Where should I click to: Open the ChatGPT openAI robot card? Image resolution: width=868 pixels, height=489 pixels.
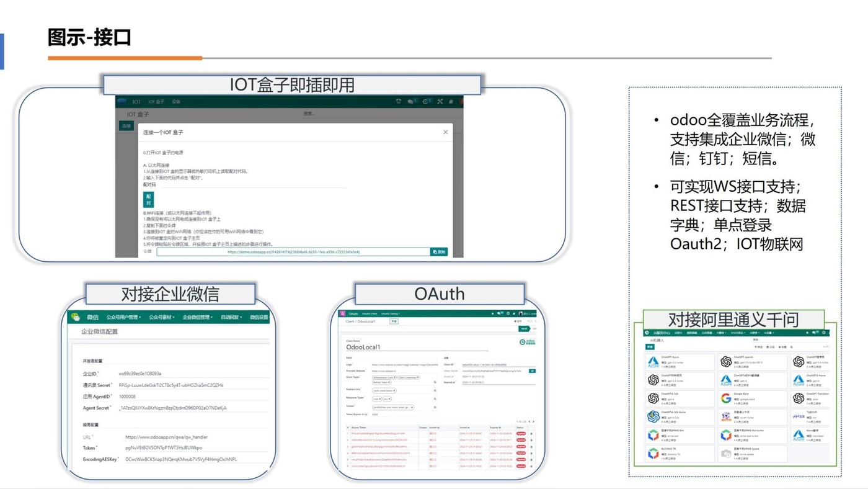point(752,362)
